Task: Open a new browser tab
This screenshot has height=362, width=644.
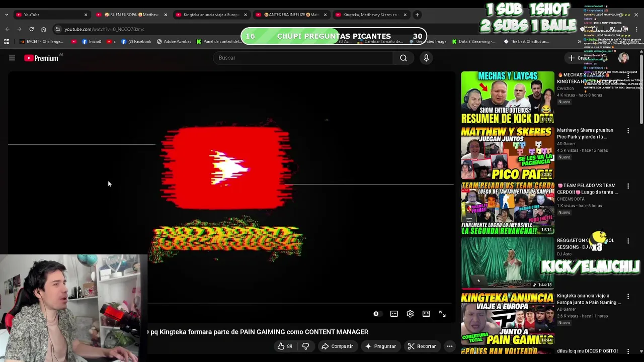Action: [417, 15]
